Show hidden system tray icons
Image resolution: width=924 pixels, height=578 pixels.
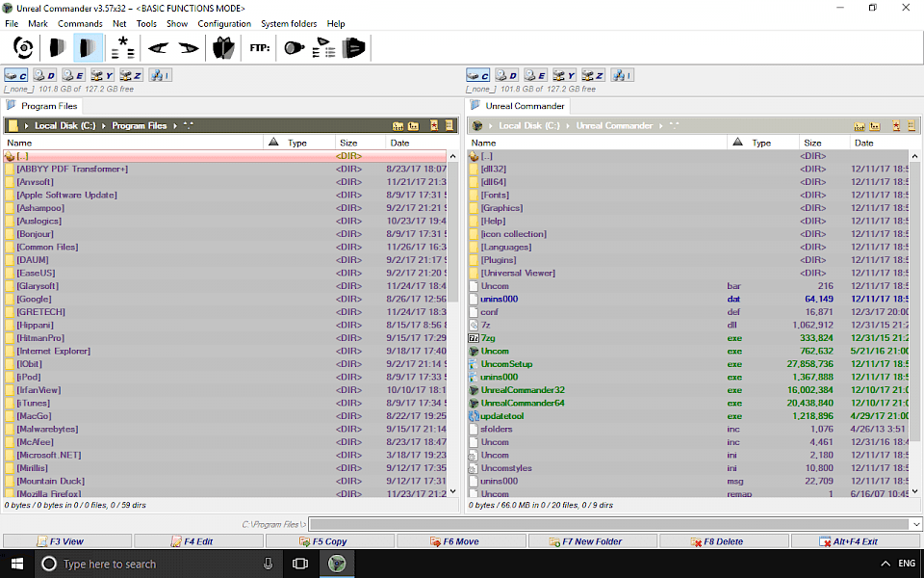[x=885, y=564]
